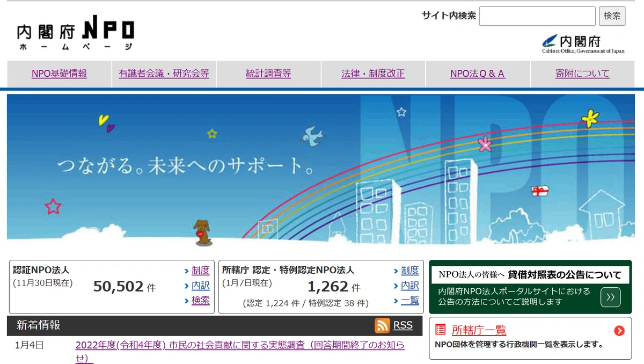Open the 統計調査等 menu
Image resolution: width=644 pixels, height=364 pixels.
pyautogui.click(x=268, y=74)
